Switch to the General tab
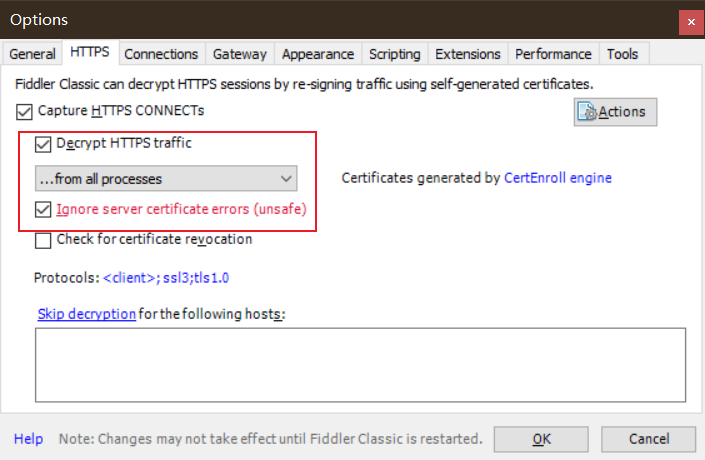This screenshot has height=460, width=705. tap(32, 54)
